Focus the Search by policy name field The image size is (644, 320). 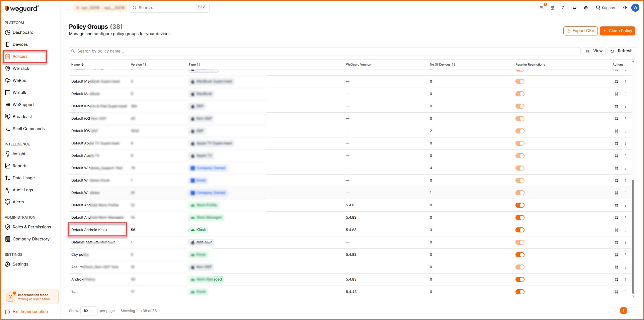click(x=325, y=51)
